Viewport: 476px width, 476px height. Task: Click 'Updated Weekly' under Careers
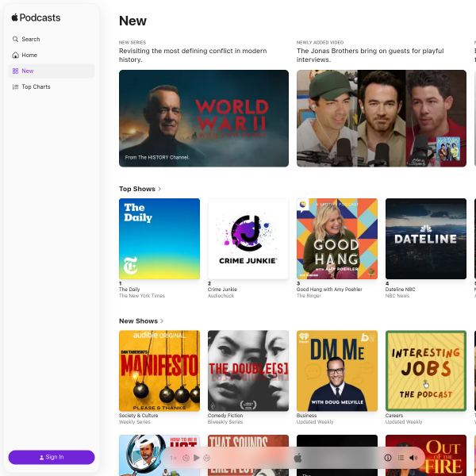[x=404, y=422]
